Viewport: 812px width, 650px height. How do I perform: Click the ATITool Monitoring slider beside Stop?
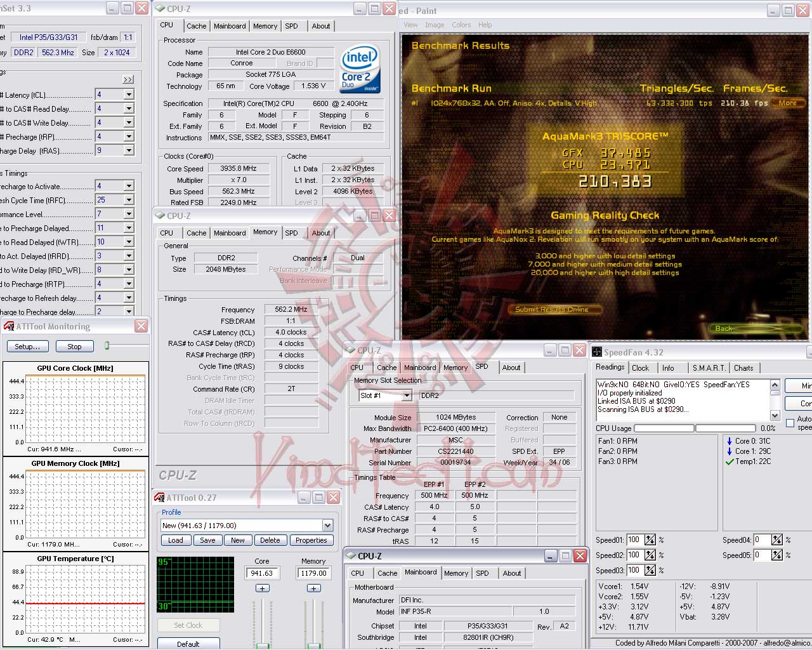click(107, 345)
